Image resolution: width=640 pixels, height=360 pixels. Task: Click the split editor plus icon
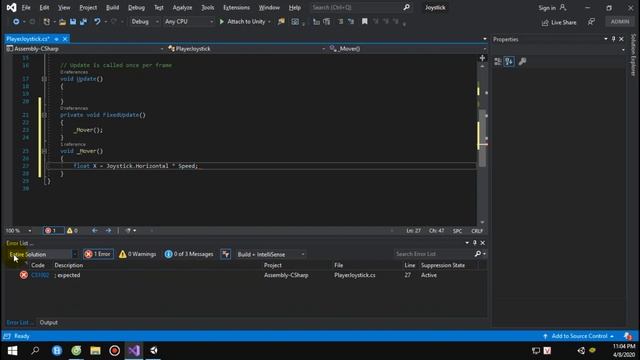tap(482, 58)
